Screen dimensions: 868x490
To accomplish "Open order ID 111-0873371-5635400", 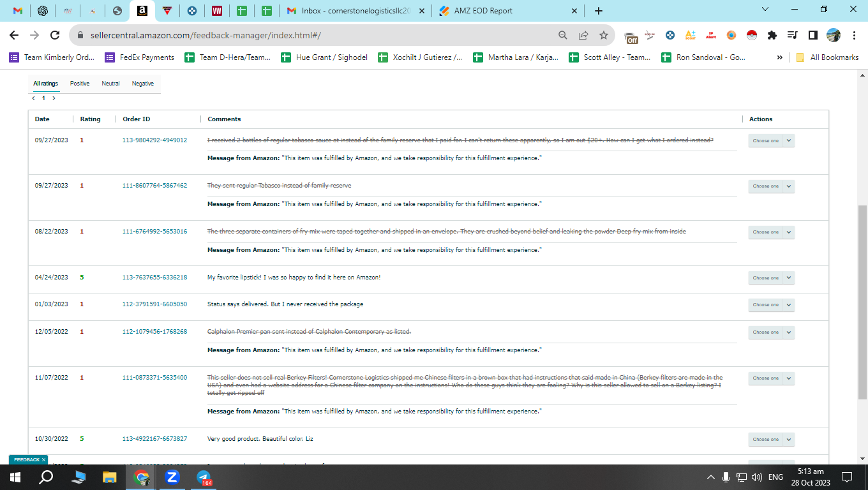I will pyautogui.click(x=155, y=378).
